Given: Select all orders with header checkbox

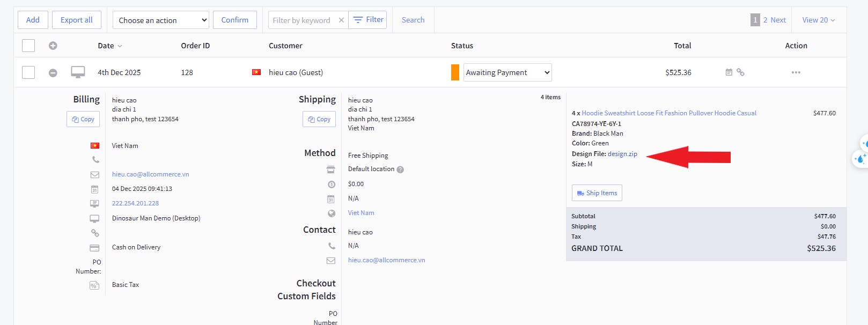Looking at the screenshot, I should coord(28,46).
